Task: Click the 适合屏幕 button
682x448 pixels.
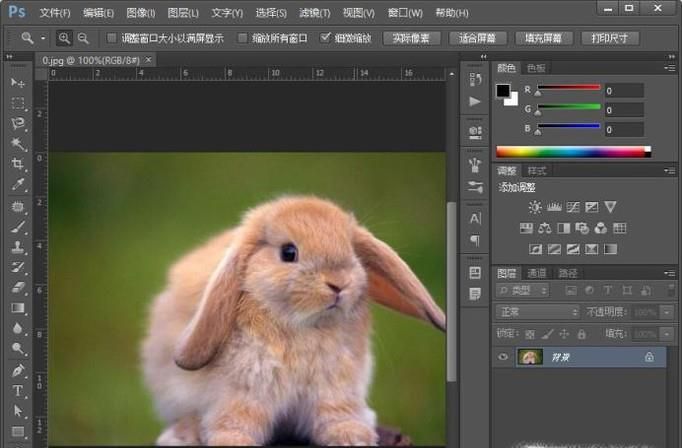Action: coord(478,38)
